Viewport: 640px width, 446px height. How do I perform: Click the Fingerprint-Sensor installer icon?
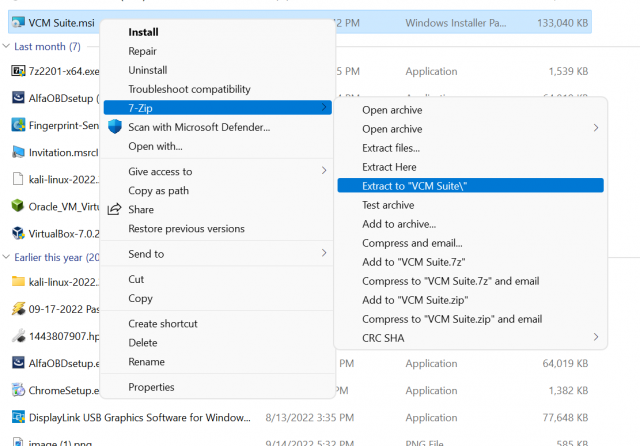tap(18, 125)
